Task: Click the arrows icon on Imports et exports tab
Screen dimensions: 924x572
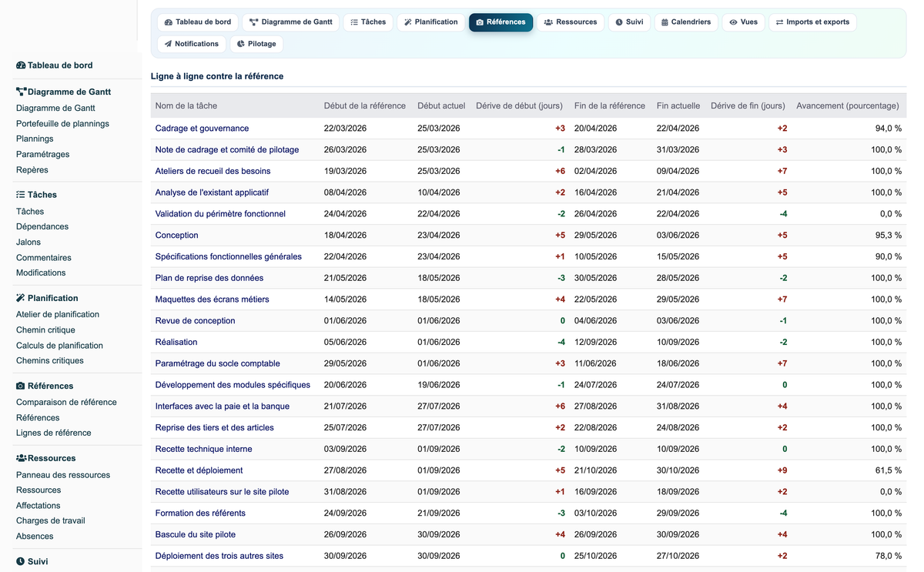Action: click(779, 22)
